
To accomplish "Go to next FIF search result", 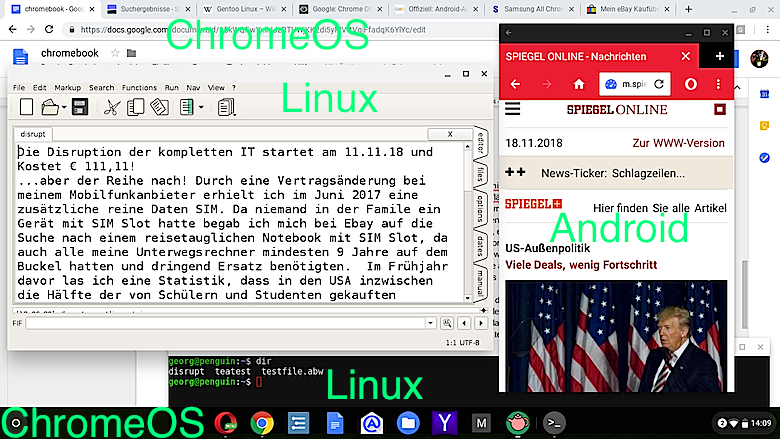I will (481, 323).
